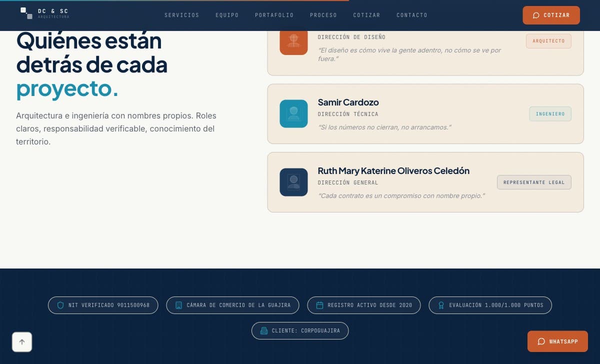
Task: Go to the Equipo section
Action: pyautogui.click(x=227, y=15)
